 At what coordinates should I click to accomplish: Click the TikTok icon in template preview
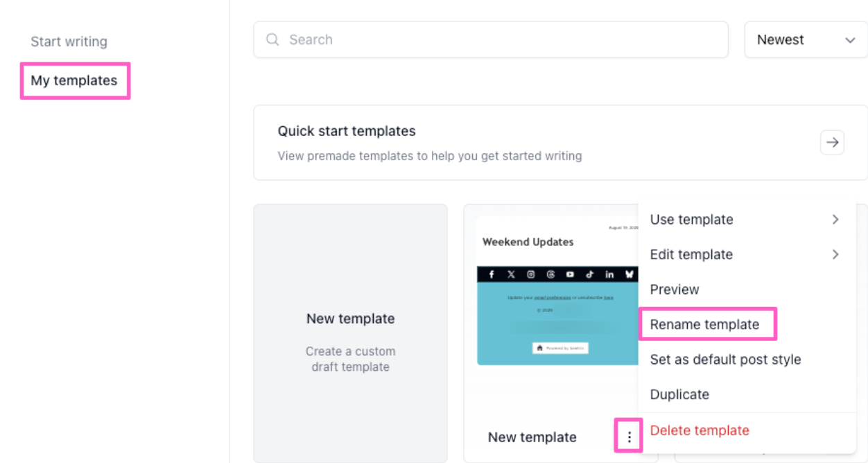tap(590, 274)
